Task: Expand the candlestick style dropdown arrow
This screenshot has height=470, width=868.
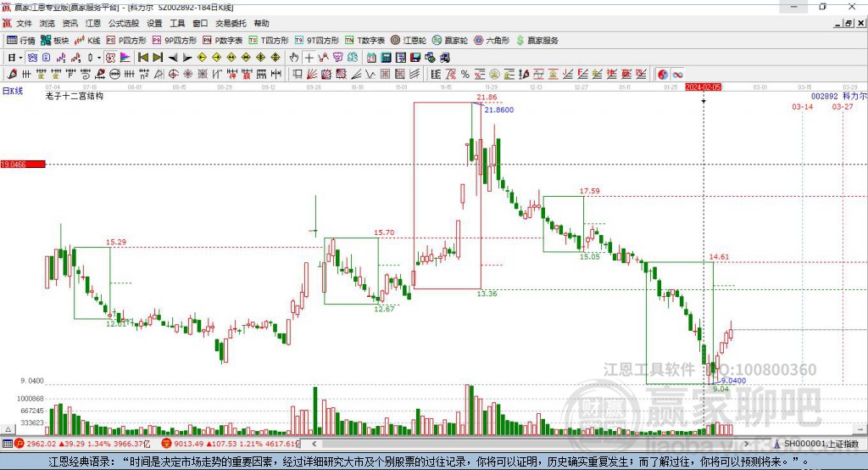Action: [x=99, y=58]
